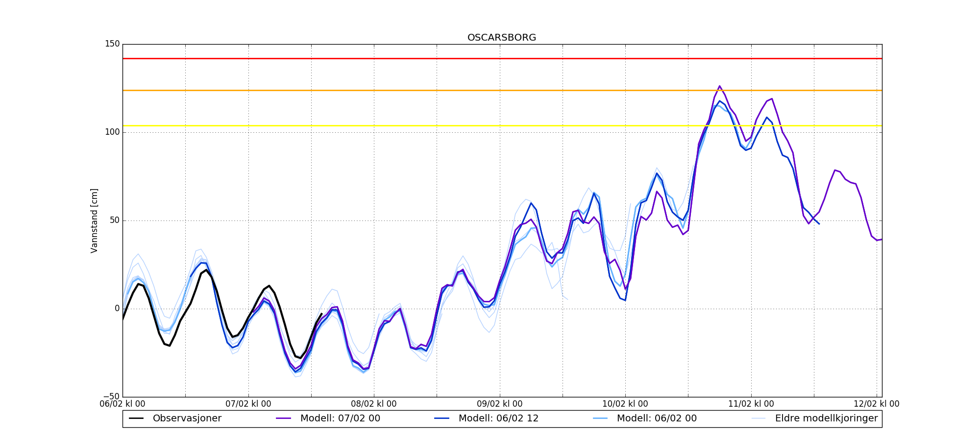Click the 12/02 kl 00 x-axis tick label
Viewport: 980px width, 441px height.
click(876, 404)
